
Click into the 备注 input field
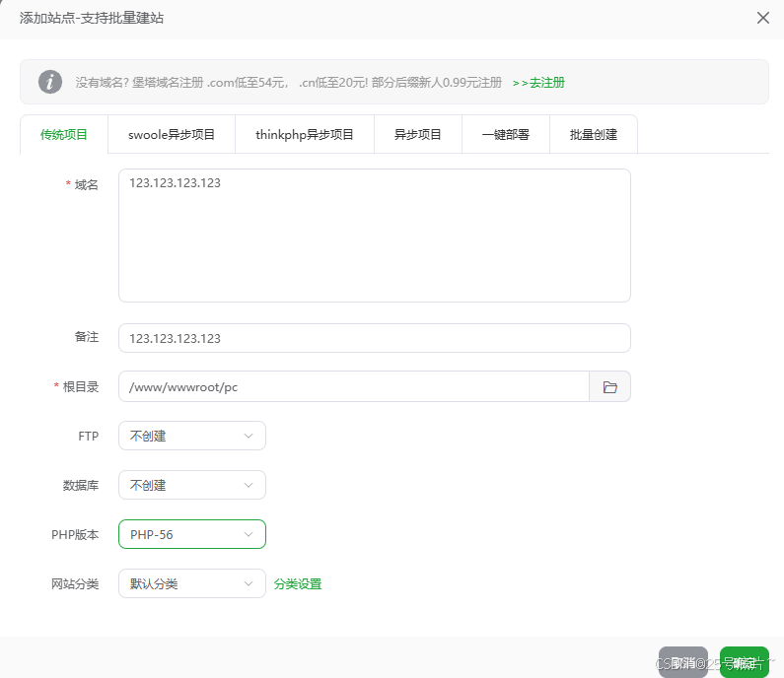click(375, 338)
